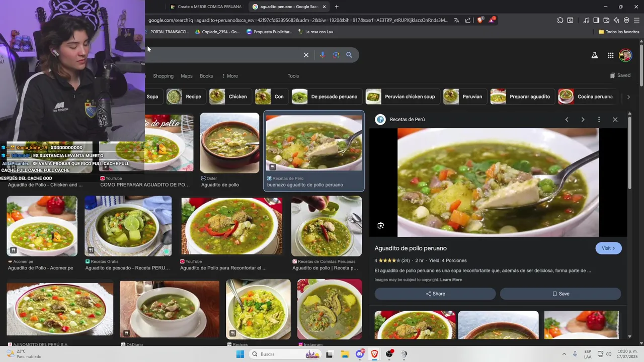The width and height of the screenshot is (644, 362).
Task: Search inside image with Lens overlay icon
Action: (380, 226)
